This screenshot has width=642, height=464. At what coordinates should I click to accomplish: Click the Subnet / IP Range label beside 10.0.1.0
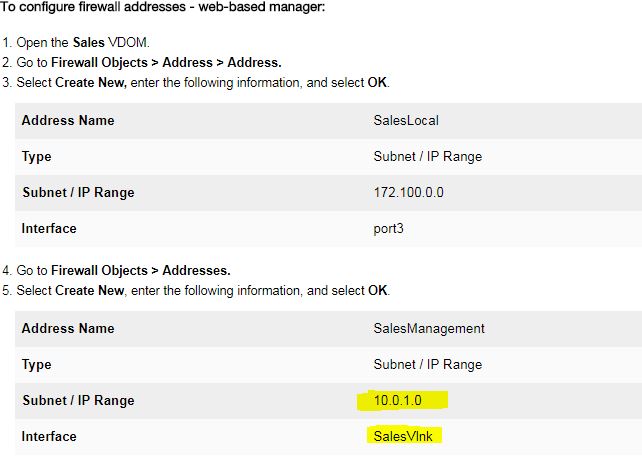pos(78,400)
